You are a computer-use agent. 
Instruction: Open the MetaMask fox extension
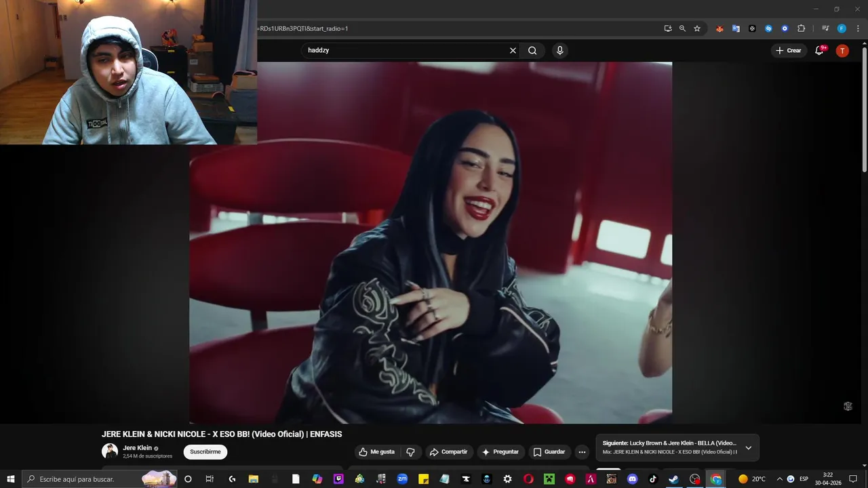(x=719, y=28)
